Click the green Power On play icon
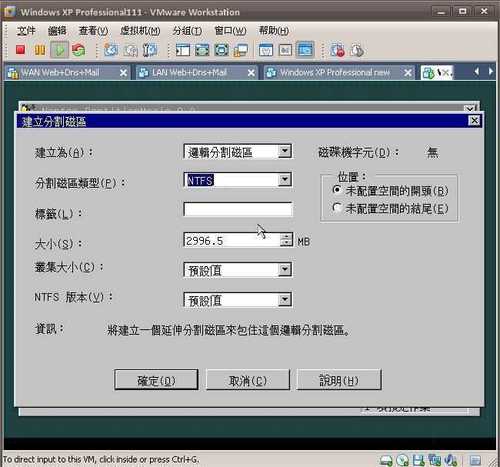500x467 pixels. coord(60,50)
